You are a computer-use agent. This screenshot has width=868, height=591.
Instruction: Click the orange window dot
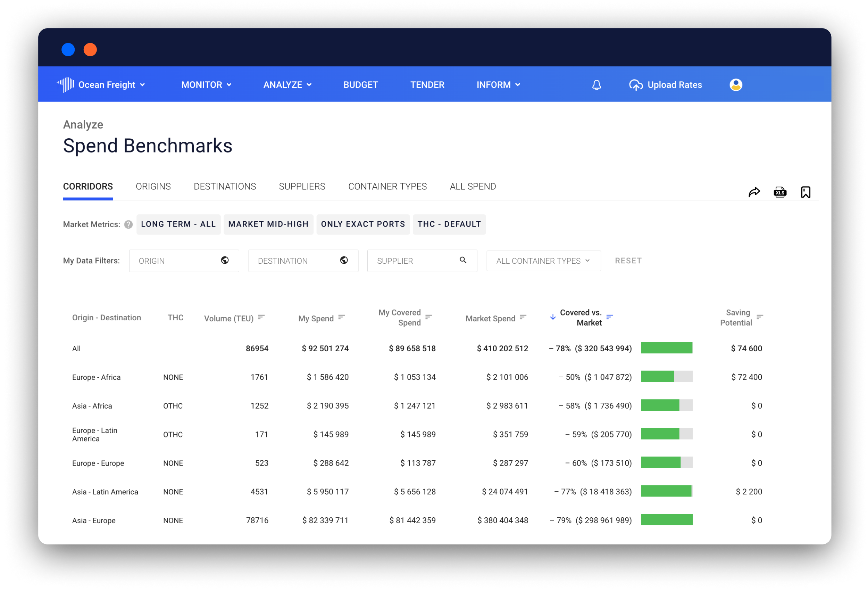[90, 49]
